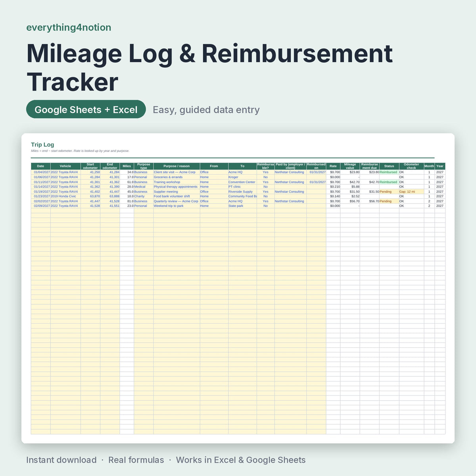476x476 pixels.
Task: Select the 'Reimbursement due' column header
Action: pyautogui.click(x=369, y=166)
